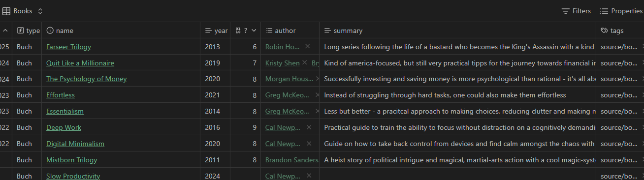Select the Buch type cell in Mistborn Trilogy row
Image resolution: width=644 pixels, height=180 pixels.
point(27,160)
